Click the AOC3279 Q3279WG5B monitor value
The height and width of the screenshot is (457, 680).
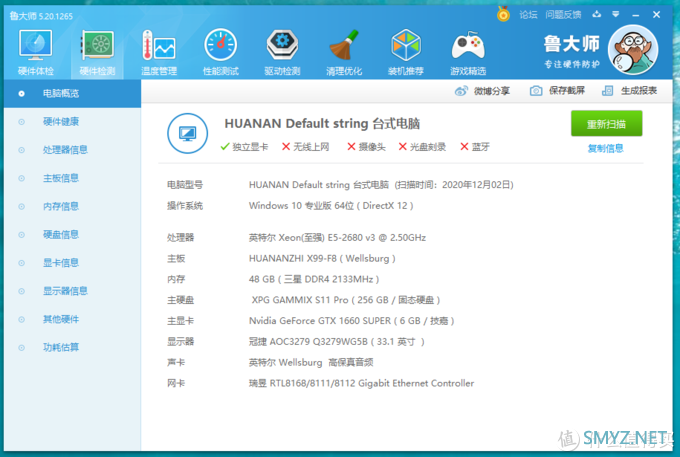coord(337,342)
